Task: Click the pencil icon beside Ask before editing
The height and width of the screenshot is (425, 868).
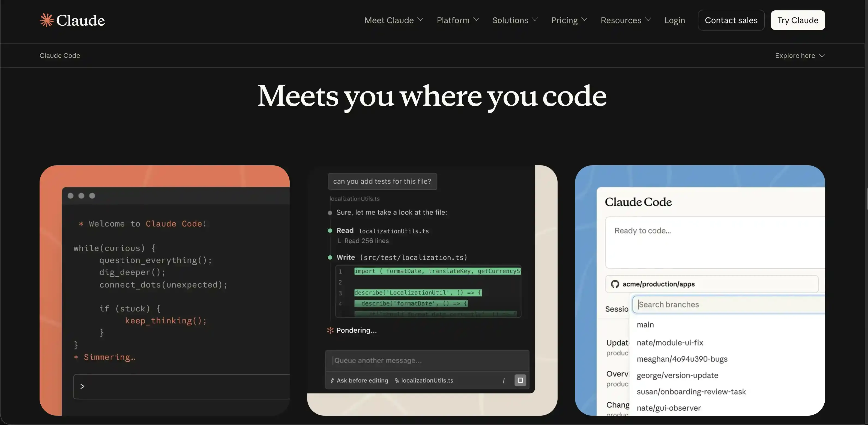Action: point(332,380)
